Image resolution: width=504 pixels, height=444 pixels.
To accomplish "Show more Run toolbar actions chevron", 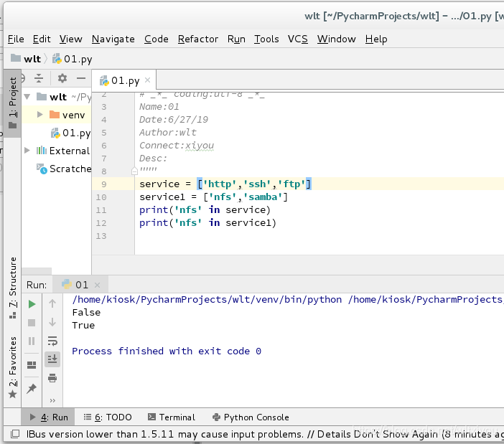I will (x=52, y=401).
